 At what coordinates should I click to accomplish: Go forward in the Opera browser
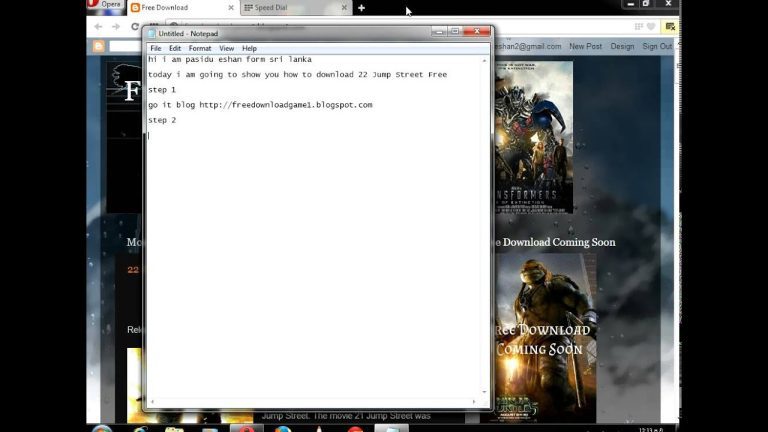[x=116, y=26]
